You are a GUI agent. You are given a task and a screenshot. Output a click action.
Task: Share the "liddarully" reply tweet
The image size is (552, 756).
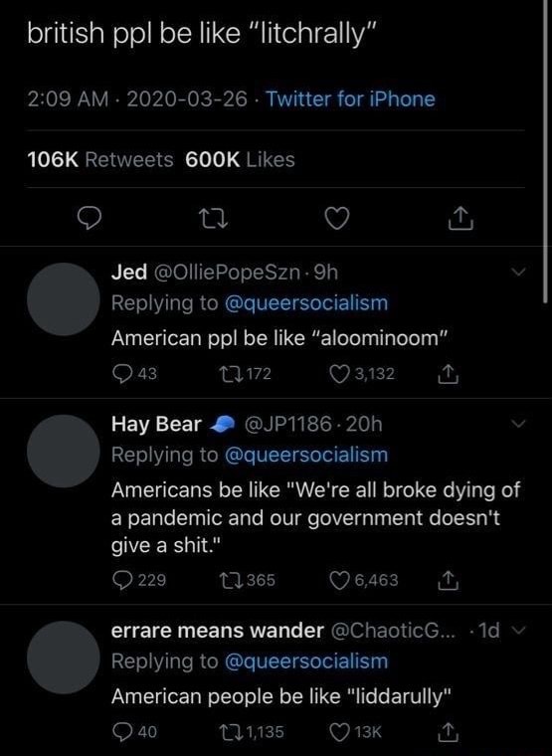448,732
